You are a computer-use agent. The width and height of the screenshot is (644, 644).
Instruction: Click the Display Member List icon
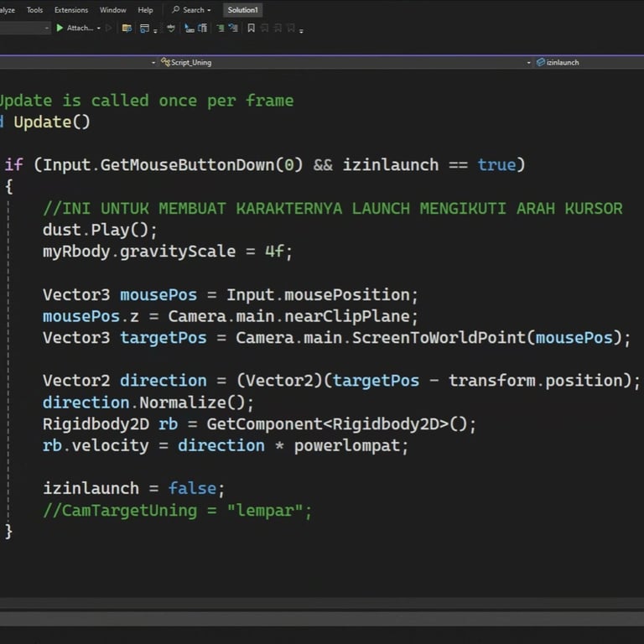(202, 28)
